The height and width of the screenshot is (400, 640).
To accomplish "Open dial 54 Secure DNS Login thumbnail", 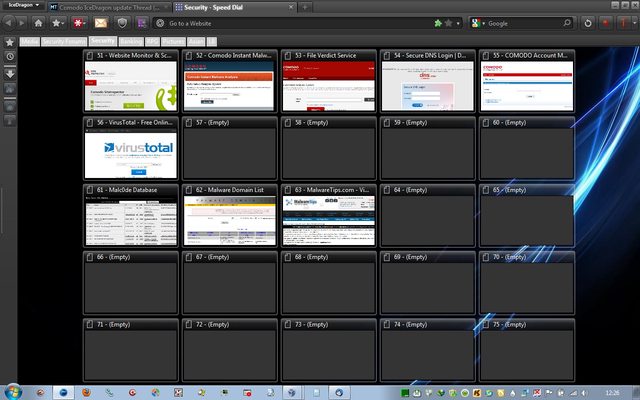I will pos(428,86).
